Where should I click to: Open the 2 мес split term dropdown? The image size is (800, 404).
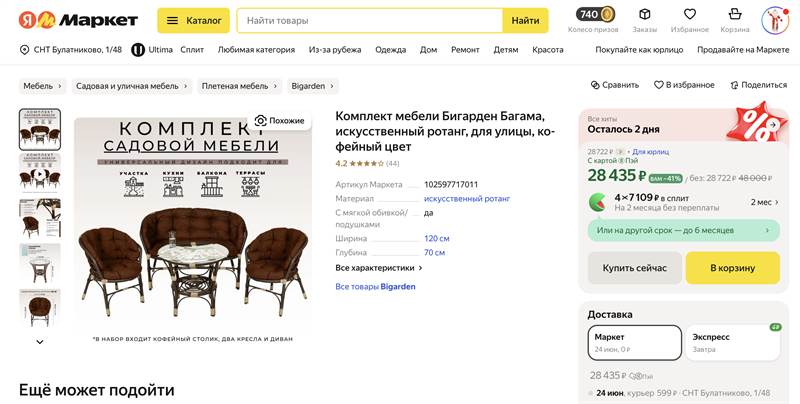click(x=765, y=202)
